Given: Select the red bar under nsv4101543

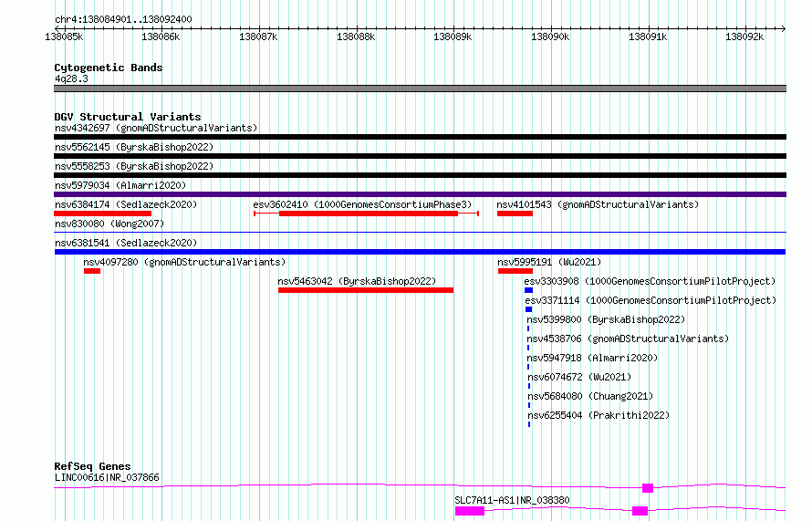Looking at the screenshot, I should point(515,214).
